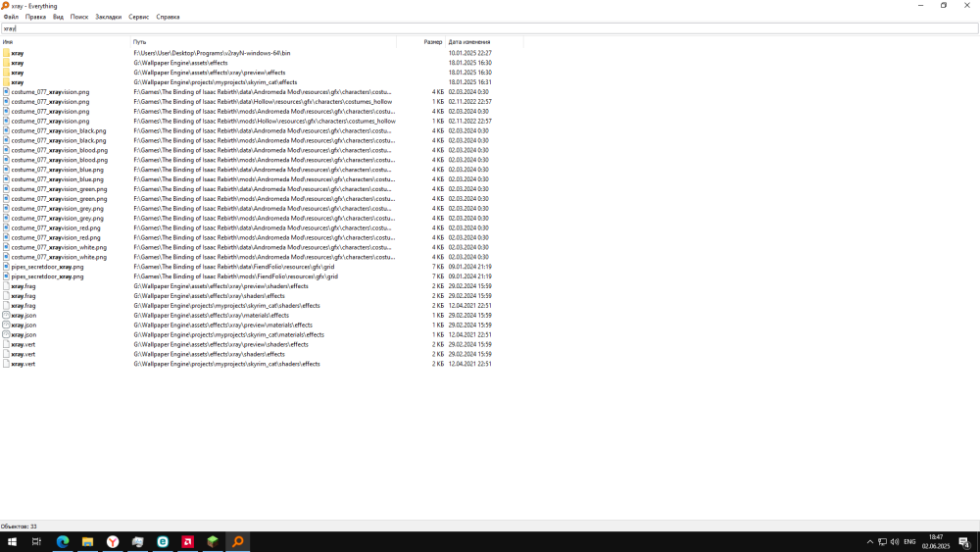Open the Сервис menu
The width and height of the screenshot is (980, 552).
pyautogui.click(x=138, y=17)
